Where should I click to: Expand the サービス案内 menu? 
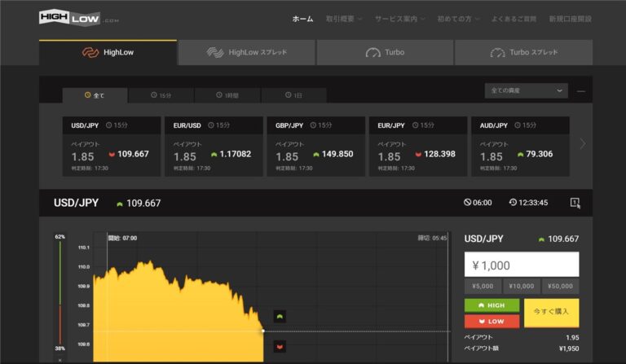(x=399, y=19)
